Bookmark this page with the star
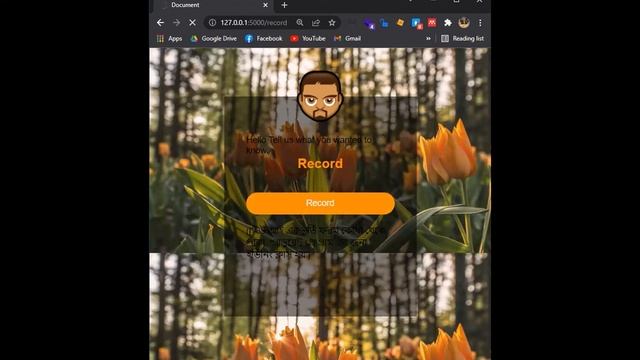Image resolution: width=640 pixels, height=360 pixels. pyautogui.click(x=332, y=22)
